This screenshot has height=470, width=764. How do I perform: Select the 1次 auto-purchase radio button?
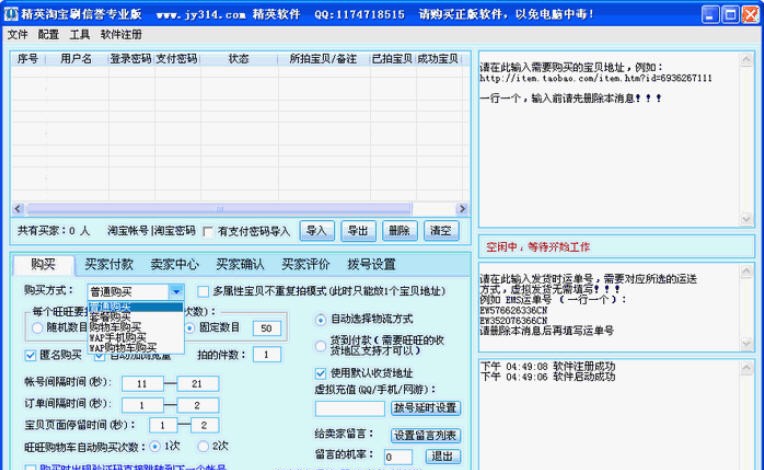coord(155,446)
